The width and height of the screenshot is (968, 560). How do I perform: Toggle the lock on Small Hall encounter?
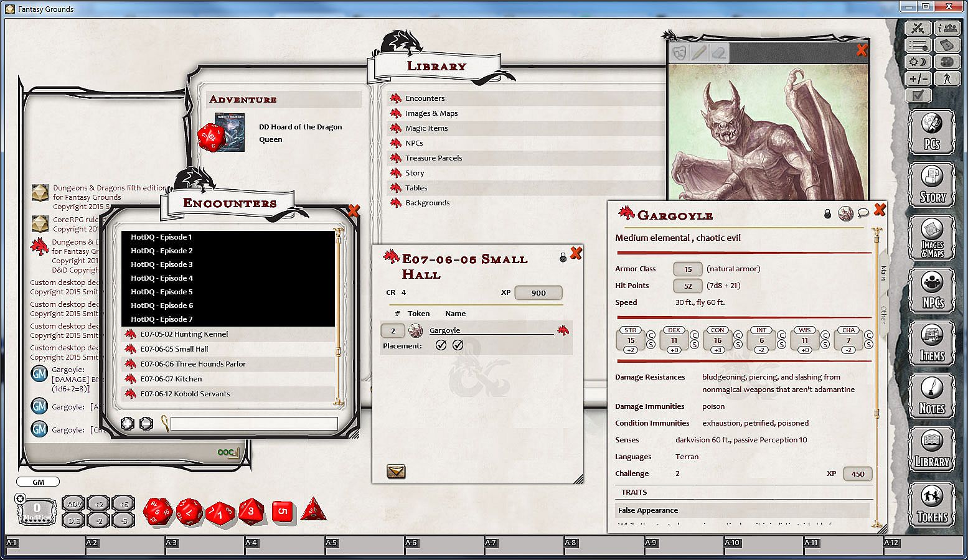[563, 257]
